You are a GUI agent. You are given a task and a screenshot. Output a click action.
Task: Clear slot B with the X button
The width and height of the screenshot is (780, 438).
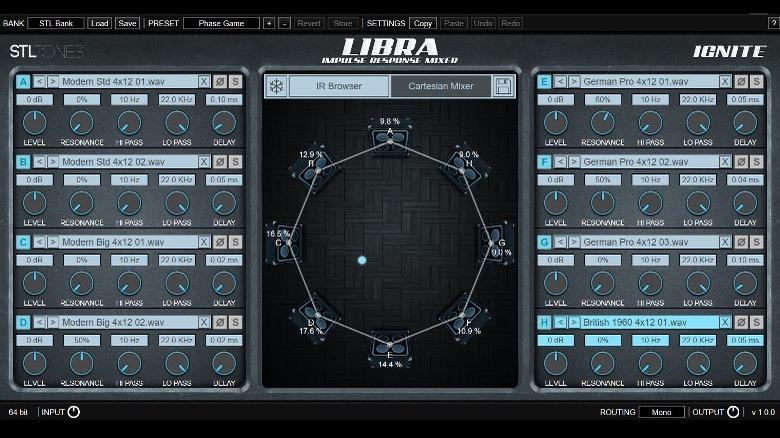(x=204, y=162)
